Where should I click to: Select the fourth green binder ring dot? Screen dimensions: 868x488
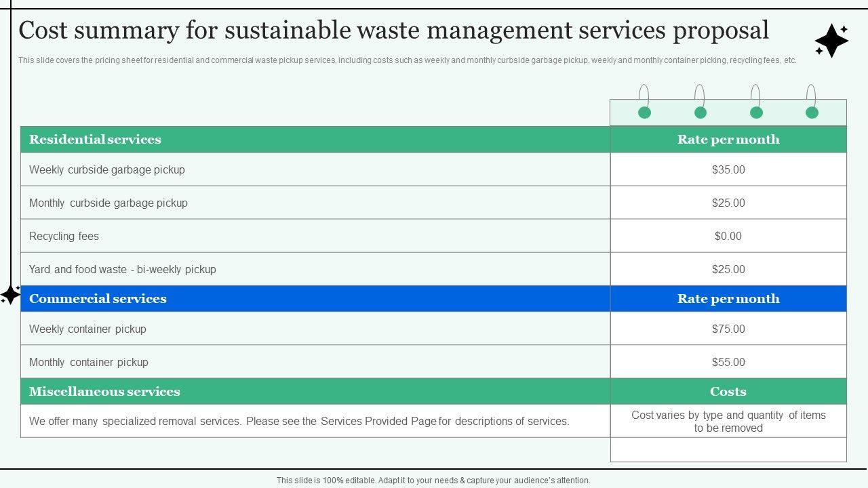[x=812, y=113]
